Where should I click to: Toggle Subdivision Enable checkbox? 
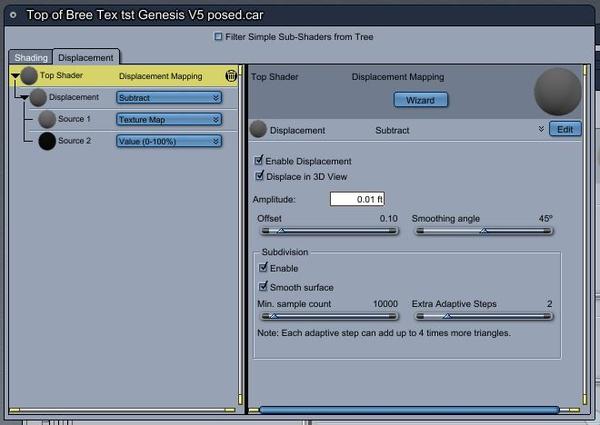(263, 267)
